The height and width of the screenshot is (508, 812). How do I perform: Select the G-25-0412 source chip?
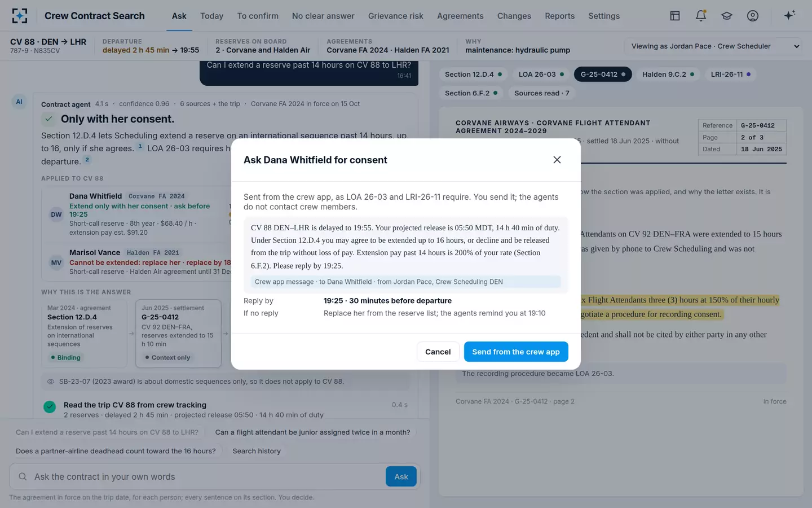603,74
